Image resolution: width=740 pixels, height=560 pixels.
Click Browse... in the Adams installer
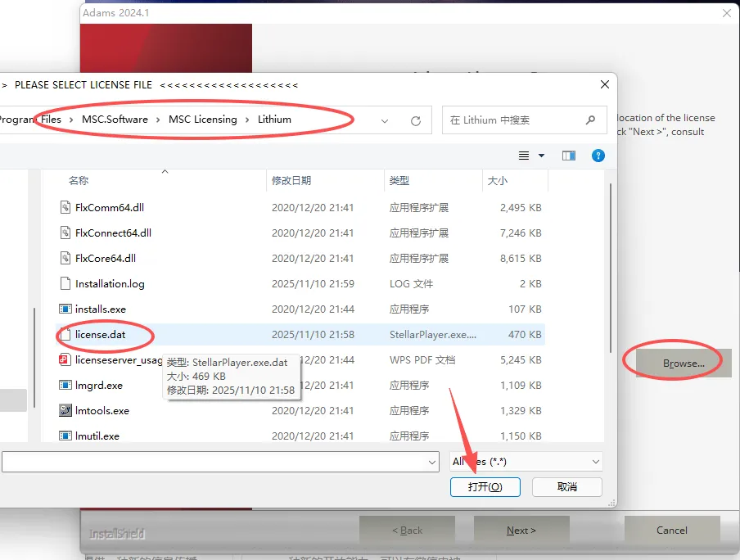(684, 364)
